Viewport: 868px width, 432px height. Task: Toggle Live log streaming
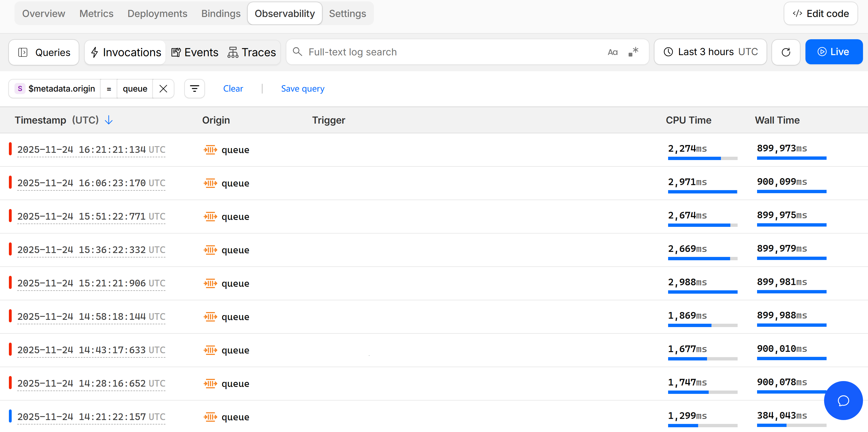click(x=833, y=52)
